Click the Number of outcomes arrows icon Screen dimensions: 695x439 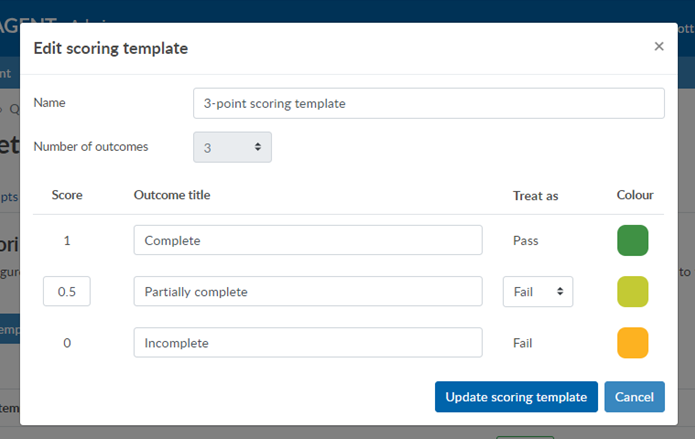point(258,147)
